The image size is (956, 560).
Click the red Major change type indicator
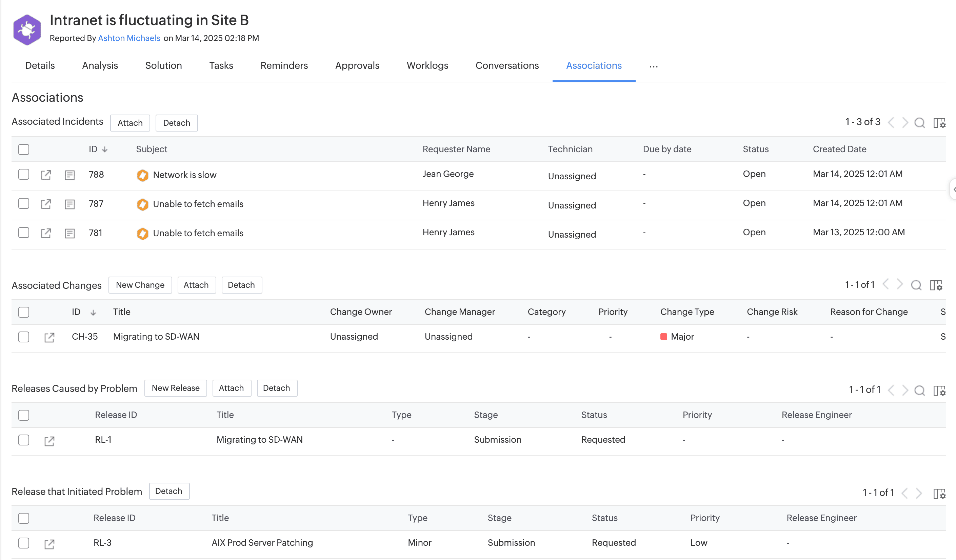click(663, 337)
